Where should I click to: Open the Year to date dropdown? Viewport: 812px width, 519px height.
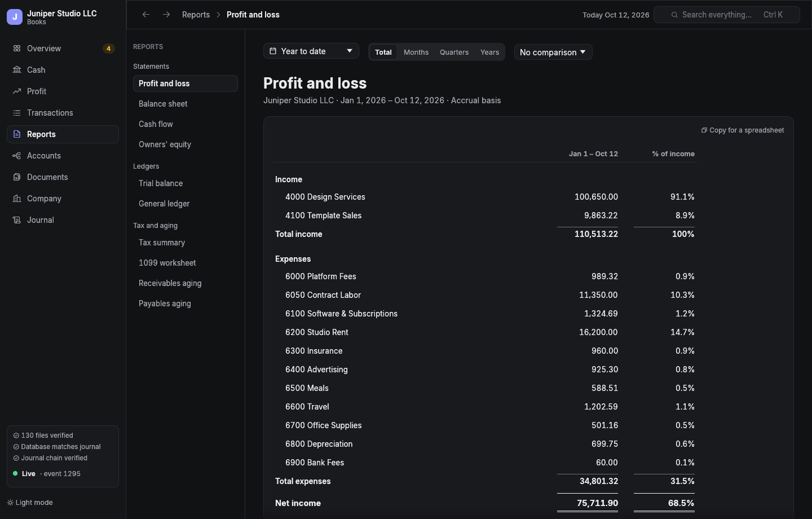(x=311, y=51)
